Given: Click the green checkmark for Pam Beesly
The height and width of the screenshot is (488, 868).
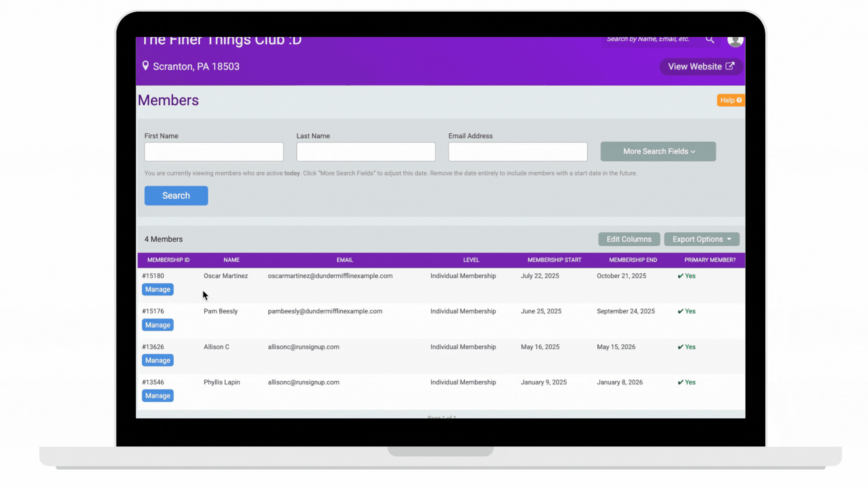Looking at the screenshot, I should point(680,311).
